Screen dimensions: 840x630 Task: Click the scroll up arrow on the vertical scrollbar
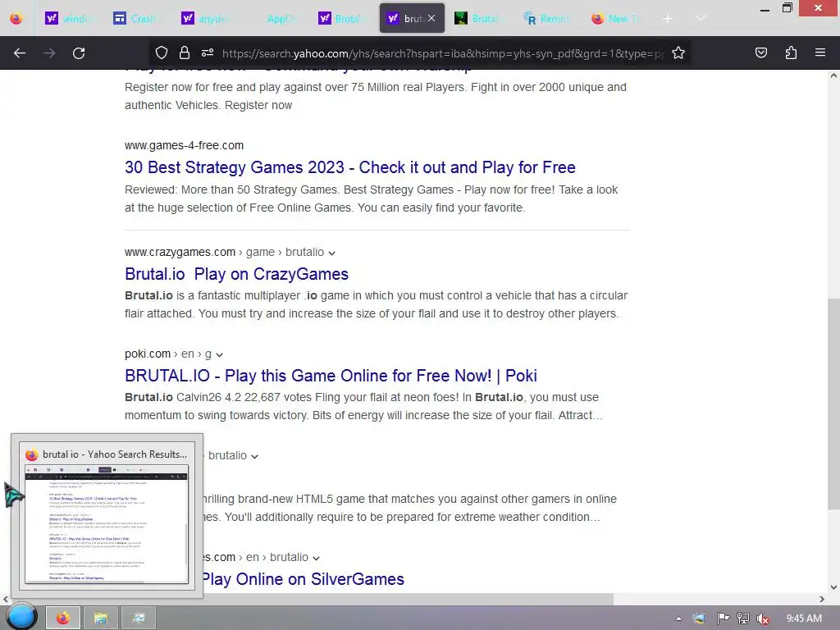[833, 75]
